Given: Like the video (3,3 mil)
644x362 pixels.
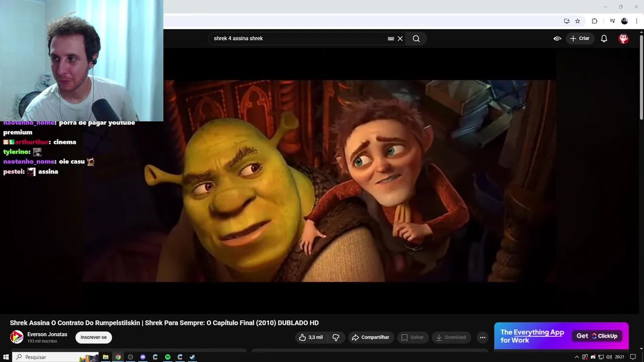Looking at the screenshot, I should tap(310, 337).
